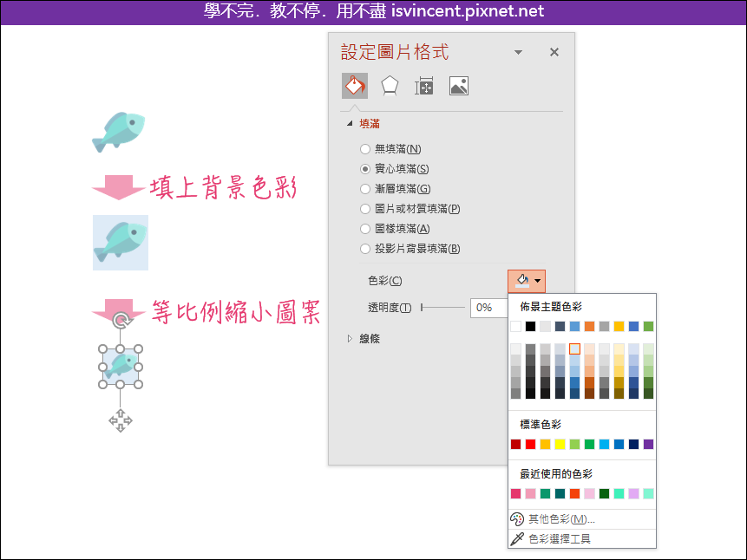Pick the pink-red recently used color

(x=515, y=494)
